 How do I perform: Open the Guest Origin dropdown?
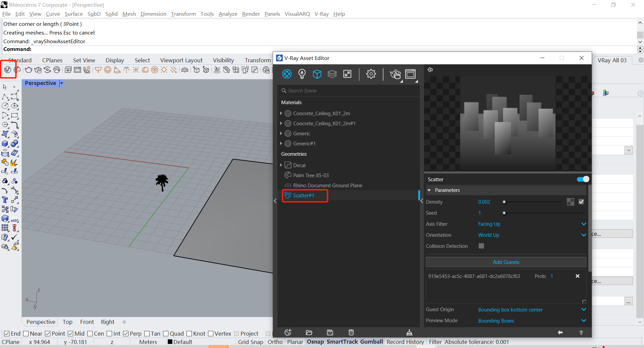click(x=532, y=309)
